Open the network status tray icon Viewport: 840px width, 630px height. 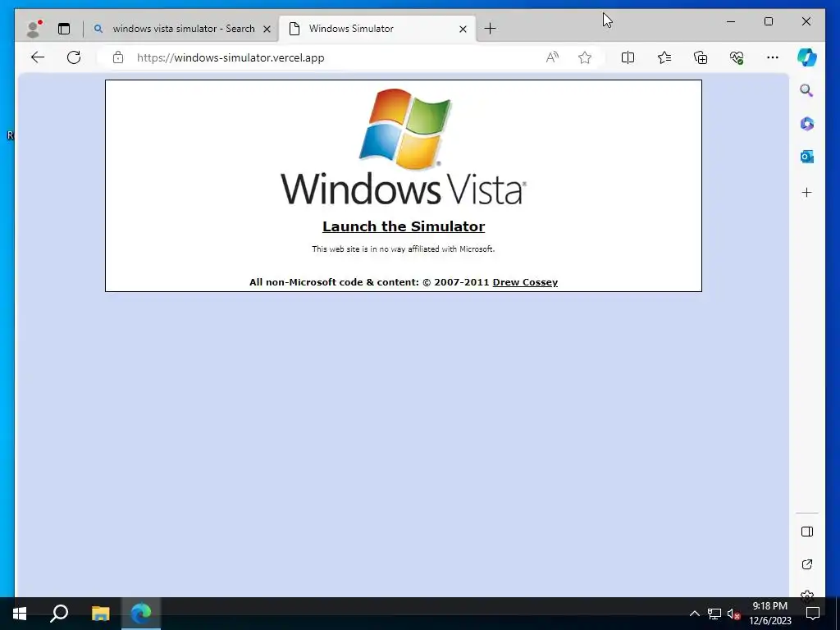714,614
